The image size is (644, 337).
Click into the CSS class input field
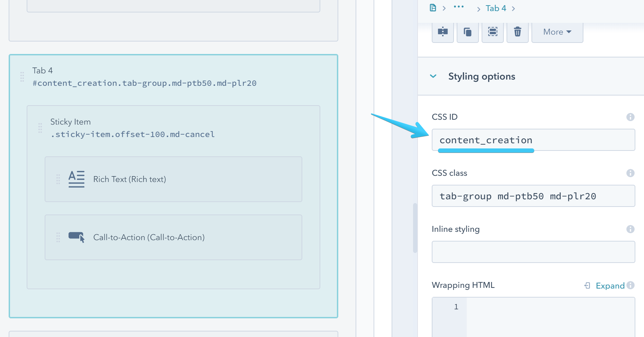point(533,196)
